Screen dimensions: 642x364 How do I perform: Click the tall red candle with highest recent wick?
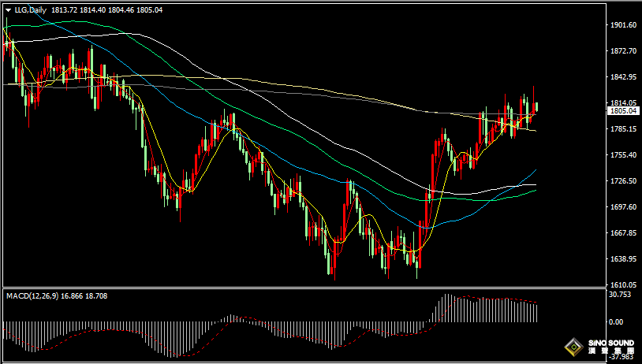(x=533, y=101)
